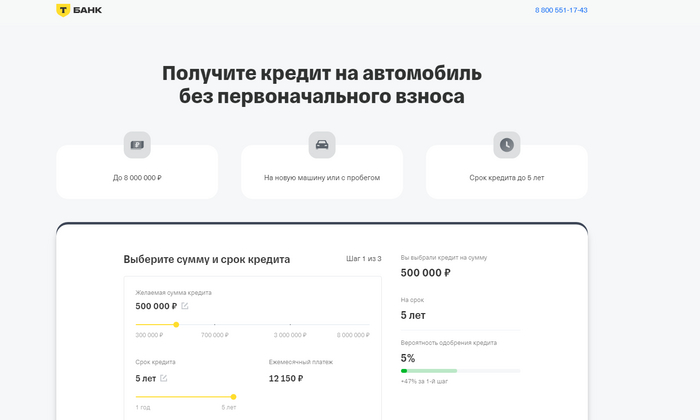Click the Срок кредита до 5 лет card
Screen dimensions: 700x420
[x=507, y=172]
